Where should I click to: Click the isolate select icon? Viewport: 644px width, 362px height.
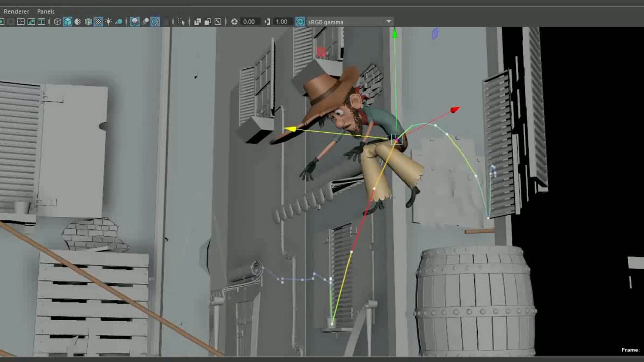[181, 22]
